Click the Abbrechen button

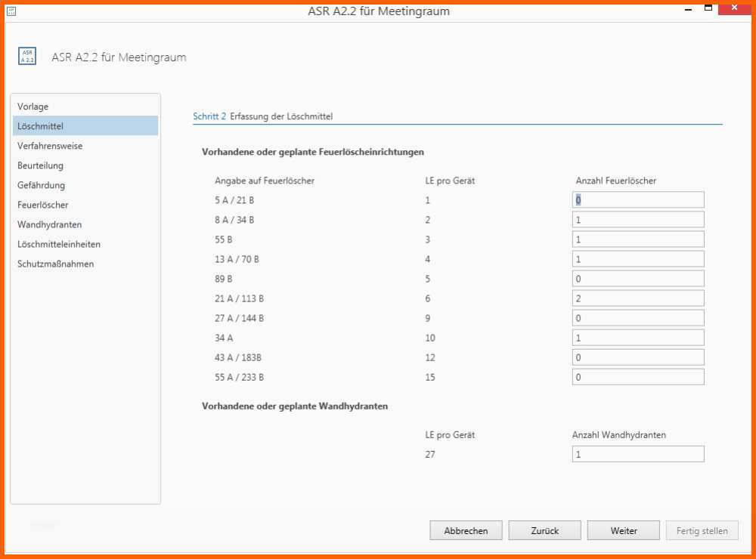pos(466,530)
